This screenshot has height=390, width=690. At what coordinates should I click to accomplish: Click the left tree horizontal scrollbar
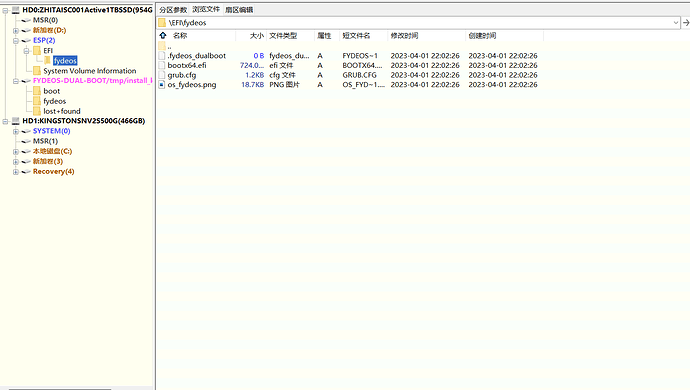tap(60, 389)
